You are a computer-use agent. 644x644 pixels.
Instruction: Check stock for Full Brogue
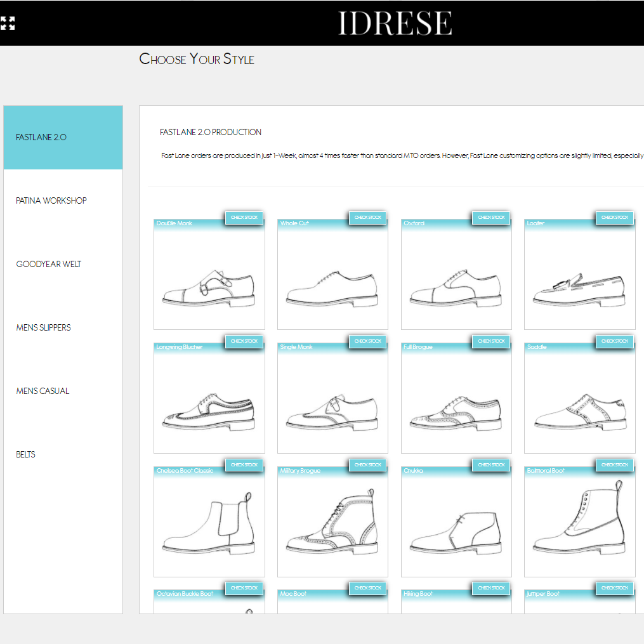tap(491, 341)
